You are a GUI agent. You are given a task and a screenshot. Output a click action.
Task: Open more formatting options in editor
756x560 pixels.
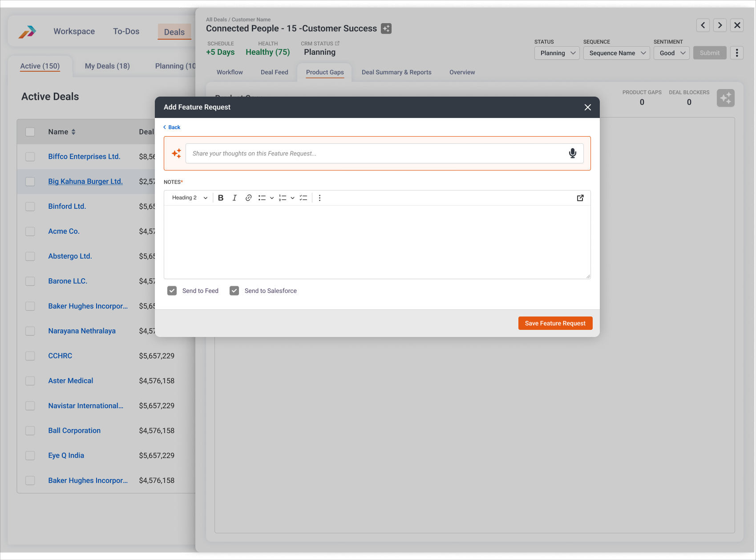319,198
